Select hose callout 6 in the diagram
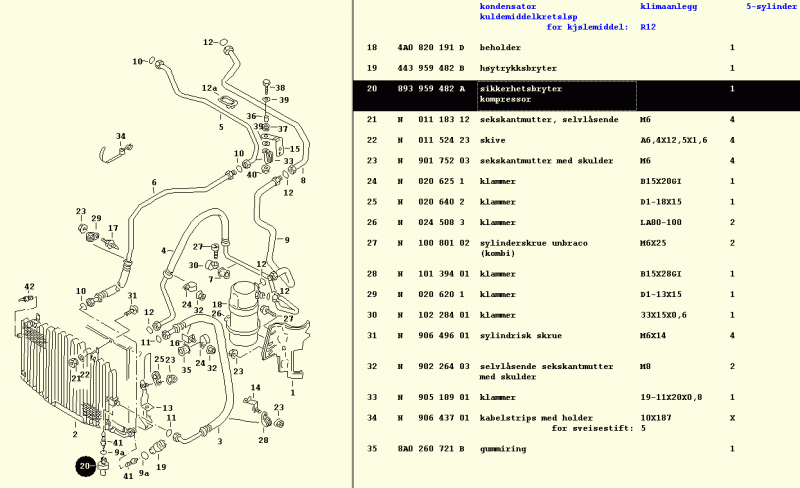Viewport: 800px width, 488px height. (154, 183)
